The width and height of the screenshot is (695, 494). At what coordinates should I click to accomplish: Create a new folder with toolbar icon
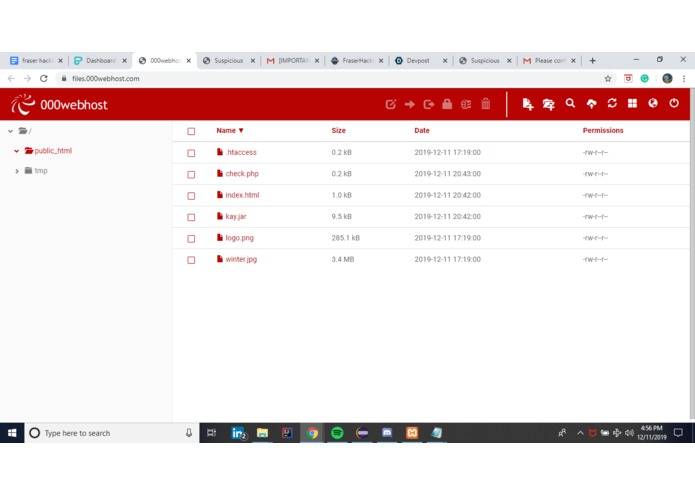[x=549, y=104]
